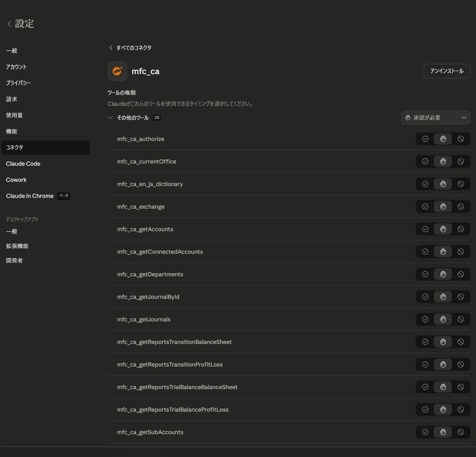Block the mfc_ca_exchange tool
The height and width of the screenshot is (457, 476).
(461, 207)
